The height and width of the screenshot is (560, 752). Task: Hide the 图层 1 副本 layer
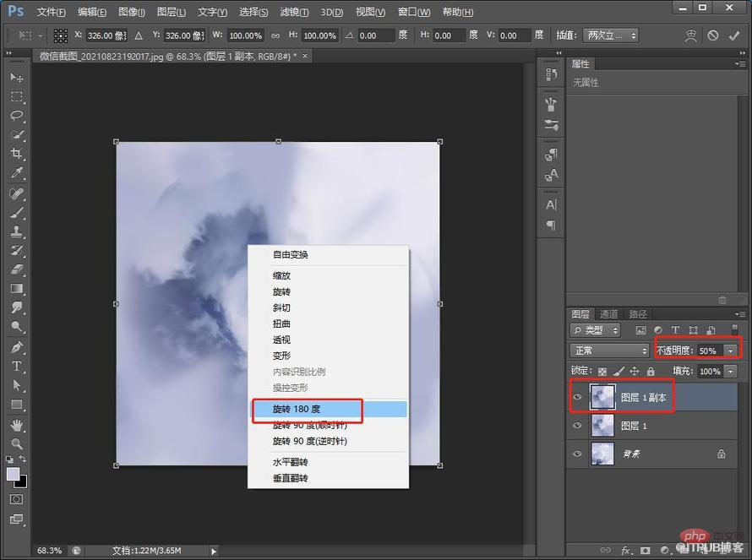coord(577,397)
